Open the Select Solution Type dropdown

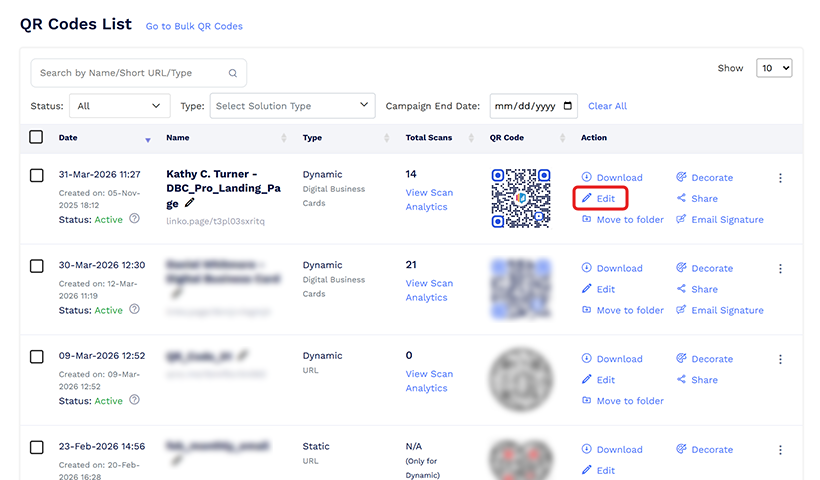point(292,106)
